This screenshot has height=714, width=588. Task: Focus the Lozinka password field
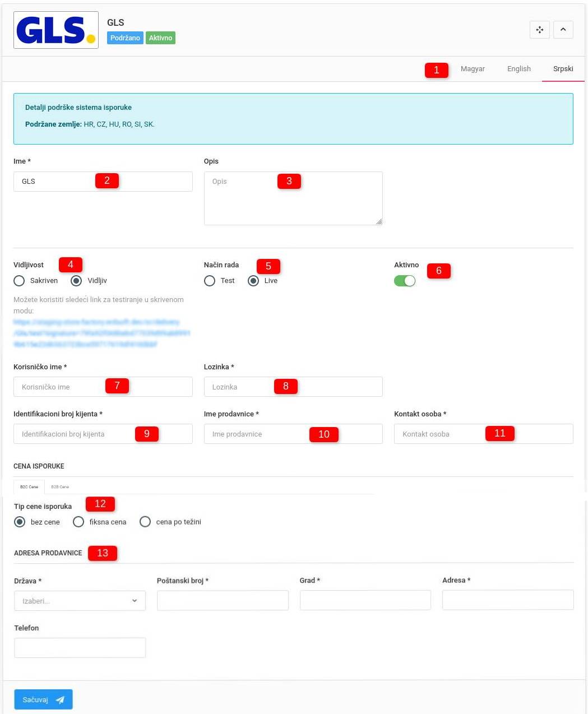tap(293, 387)
